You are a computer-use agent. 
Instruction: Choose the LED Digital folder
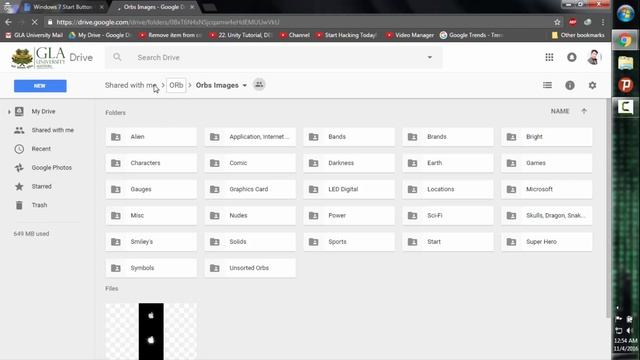[349, 189]
